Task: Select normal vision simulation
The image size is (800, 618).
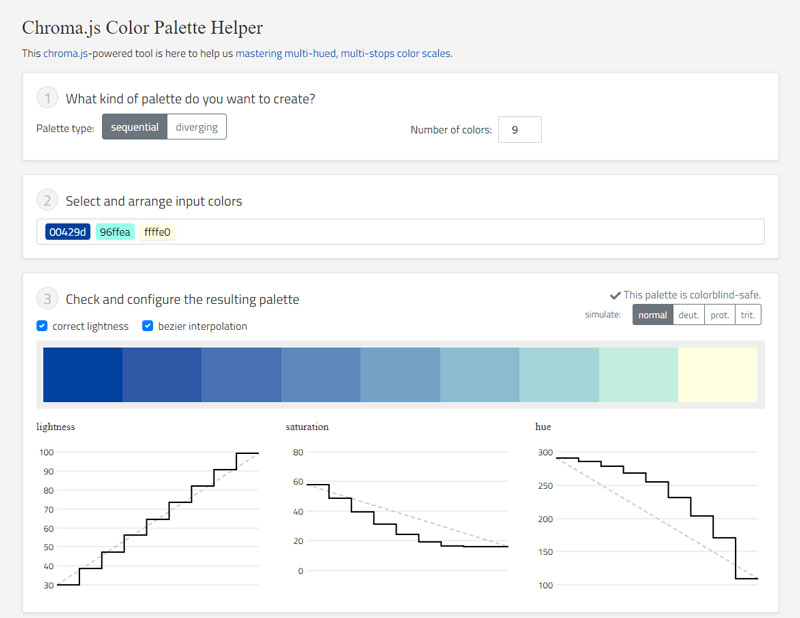Action: (653, 315)
